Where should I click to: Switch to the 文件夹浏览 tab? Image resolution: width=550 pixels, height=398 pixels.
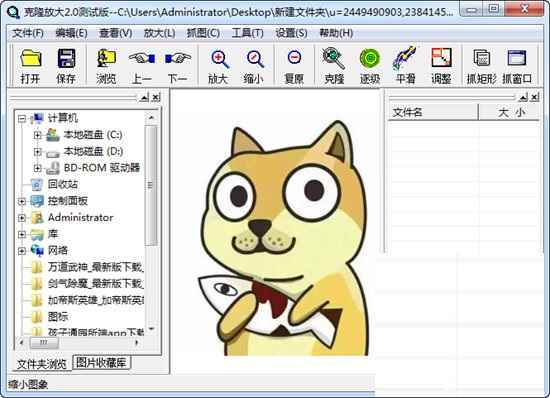[x=42, y=364]
